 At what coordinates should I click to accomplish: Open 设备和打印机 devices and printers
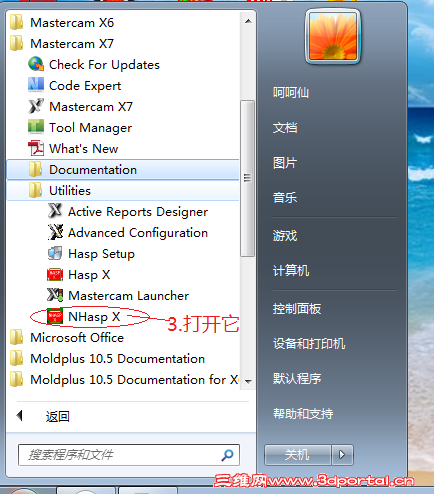pyautogui.click(x=309, y=343)
